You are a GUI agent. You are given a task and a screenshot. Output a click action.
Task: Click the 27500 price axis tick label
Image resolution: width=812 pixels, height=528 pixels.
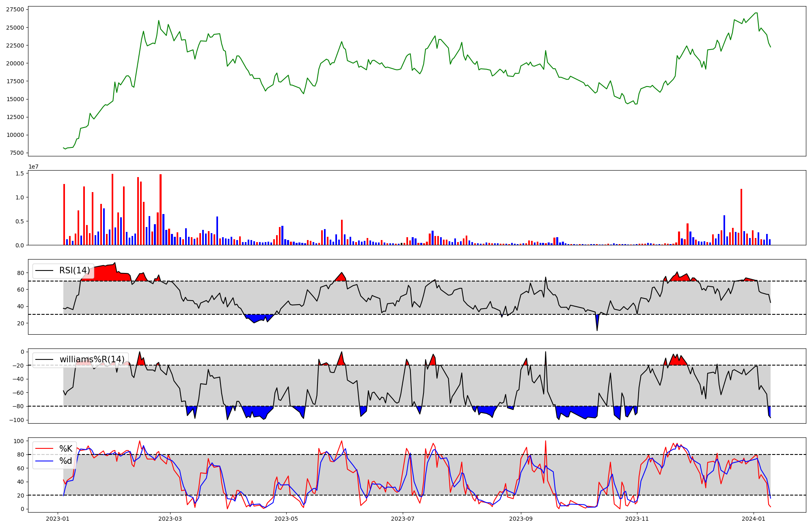point(15,9)
